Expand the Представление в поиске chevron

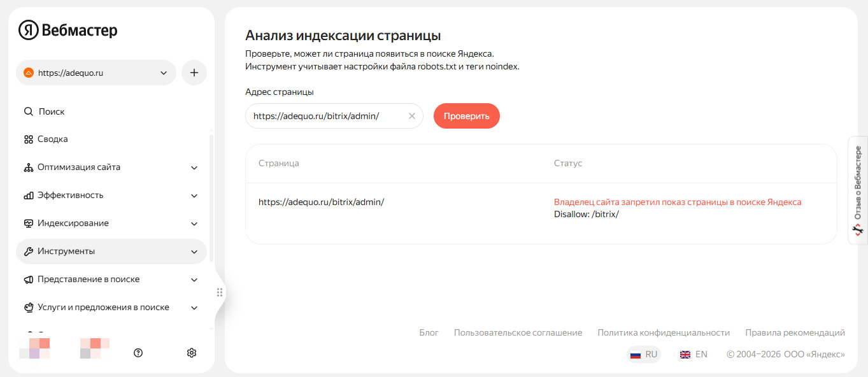click(x=194, y=280)
